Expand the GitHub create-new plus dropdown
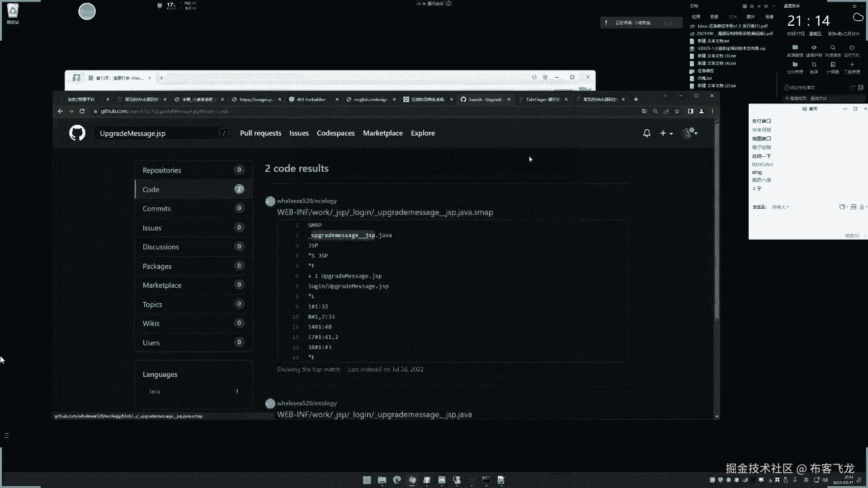868x488 pixels. [x=666, y=133]
